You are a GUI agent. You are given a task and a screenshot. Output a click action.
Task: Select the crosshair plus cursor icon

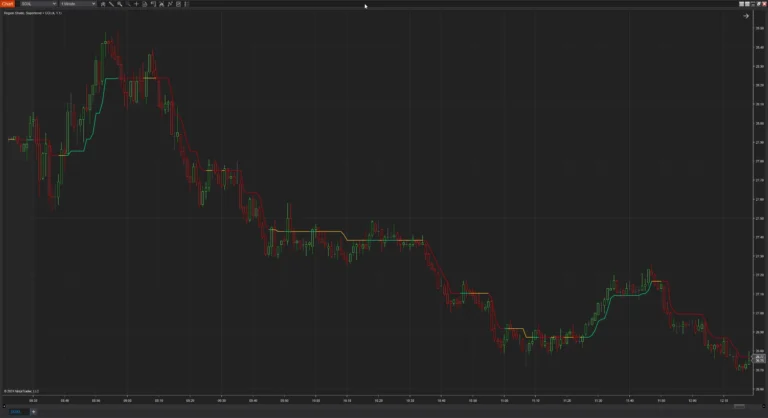pyautogui.click(x=136, y=4)
